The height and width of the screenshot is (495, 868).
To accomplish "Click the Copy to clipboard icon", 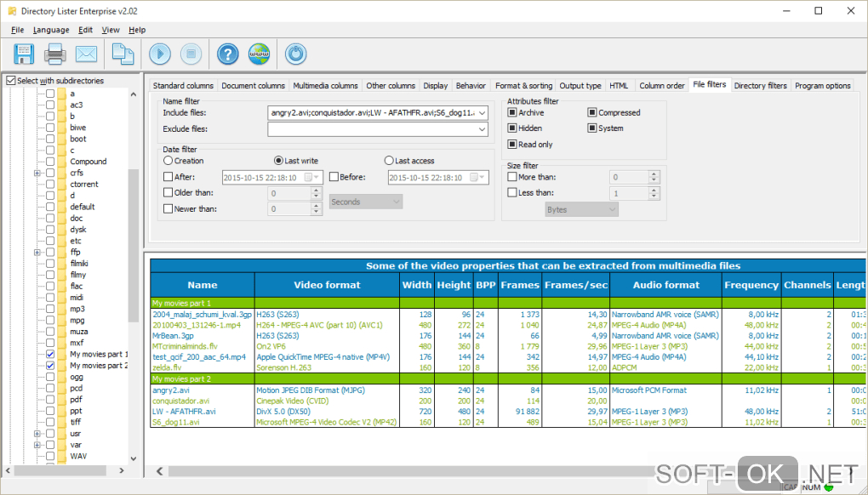I will [123, 54].
